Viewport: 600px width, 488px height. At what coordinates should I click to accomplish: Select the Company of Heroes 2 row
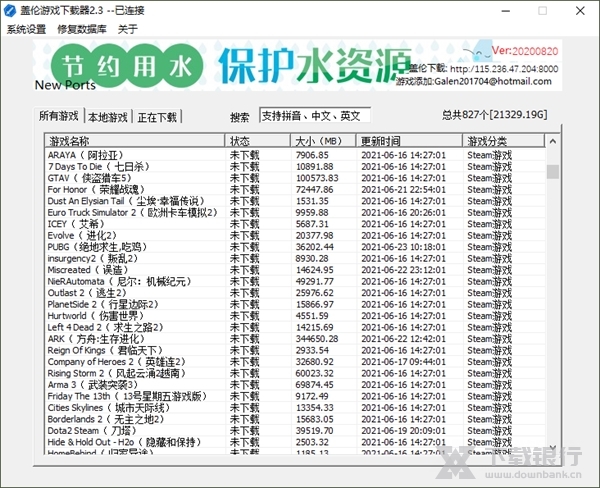[x=295, y=362]
